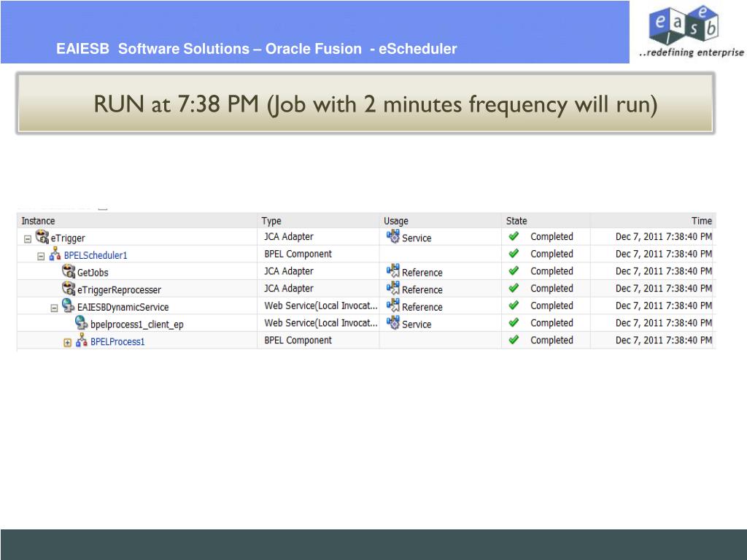Click the green checkmark in BPELScheduler1 row
Screen dimensions: 747x560
tap(514, 253)
